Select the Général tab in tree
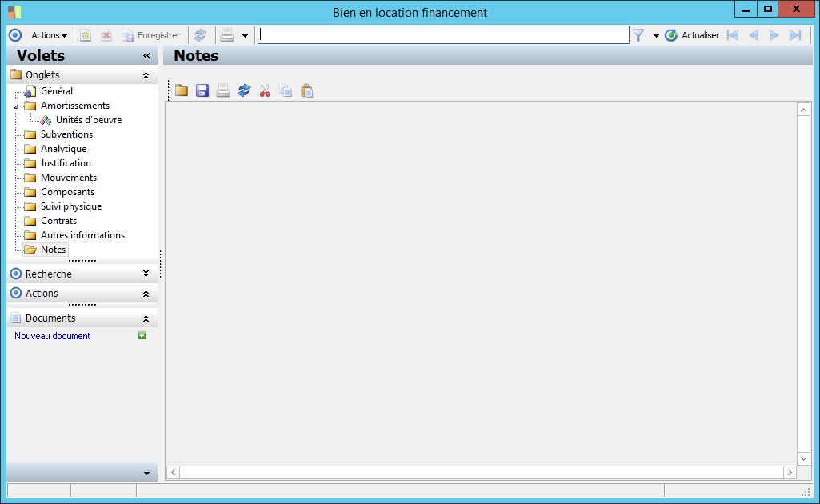Viewport: 820px width, 504px height. pos(57,91)
